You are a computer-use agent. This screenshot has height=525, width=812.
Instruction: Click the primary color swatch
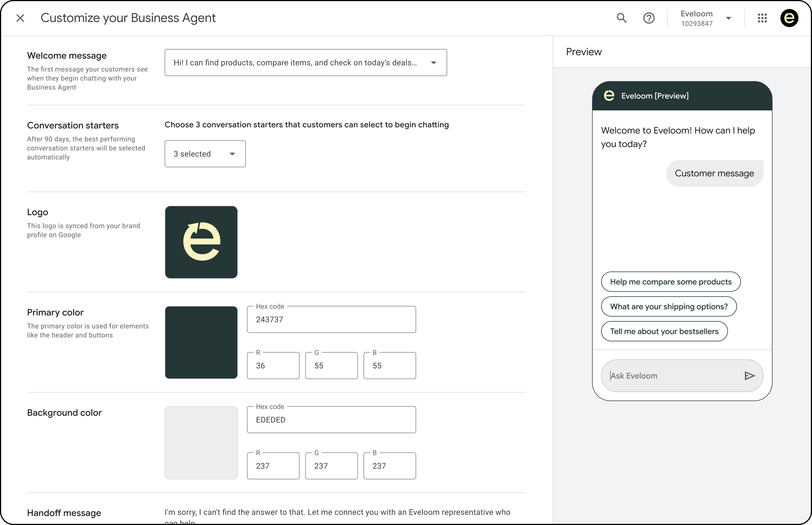click(201, 342)
